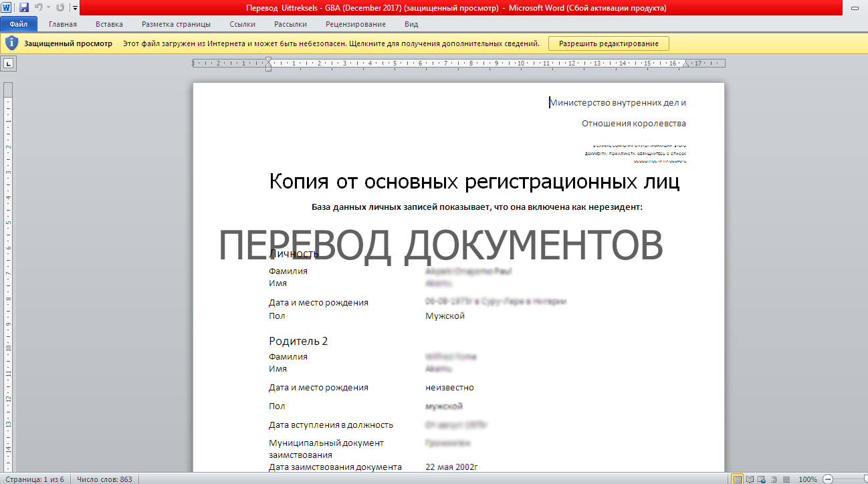Switch to the Главная ribbon tab
Screen dimensions: 868x484
(63, 24)
